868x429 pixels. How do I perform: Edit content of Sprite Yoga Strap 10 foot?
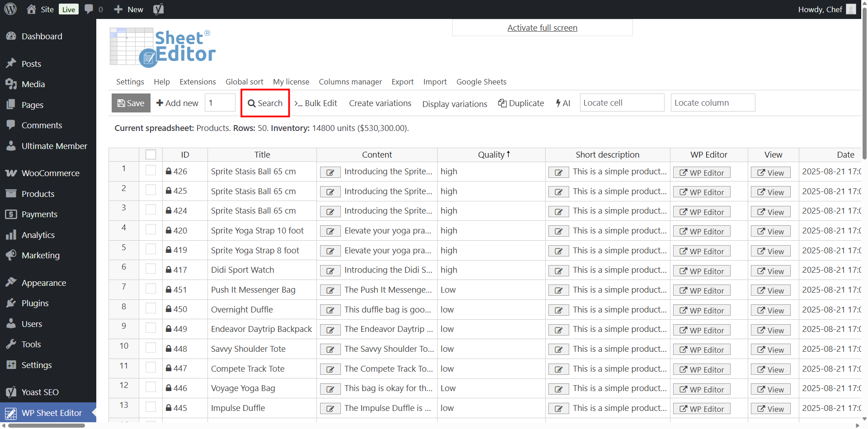pos(330,232)
